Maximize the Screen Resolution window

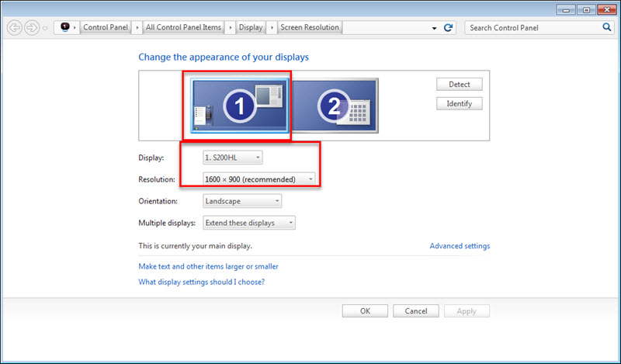coord(587,9)
